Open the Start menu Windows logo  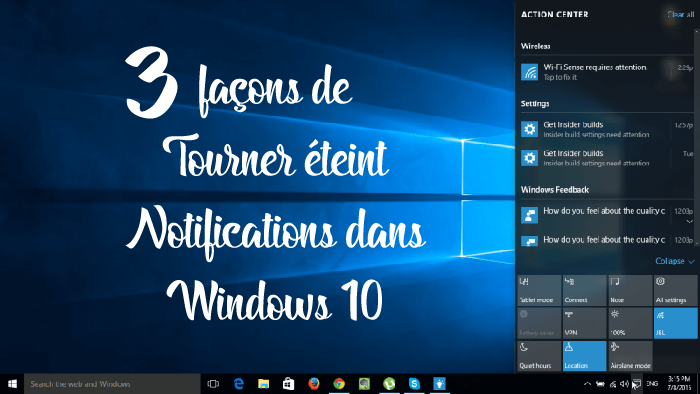(12, 384)
